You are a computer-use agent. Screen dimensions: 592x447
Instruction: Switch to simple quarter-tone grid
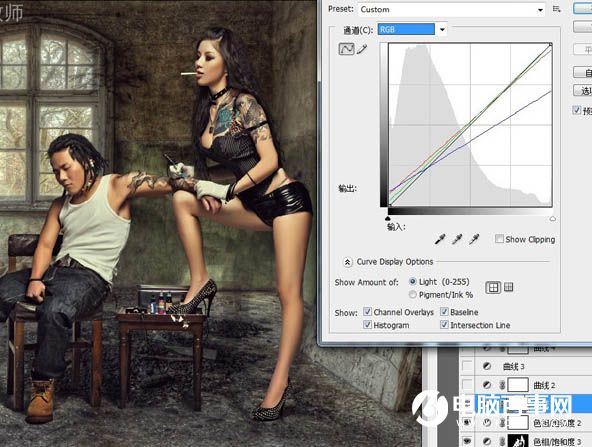click(493, 288)
